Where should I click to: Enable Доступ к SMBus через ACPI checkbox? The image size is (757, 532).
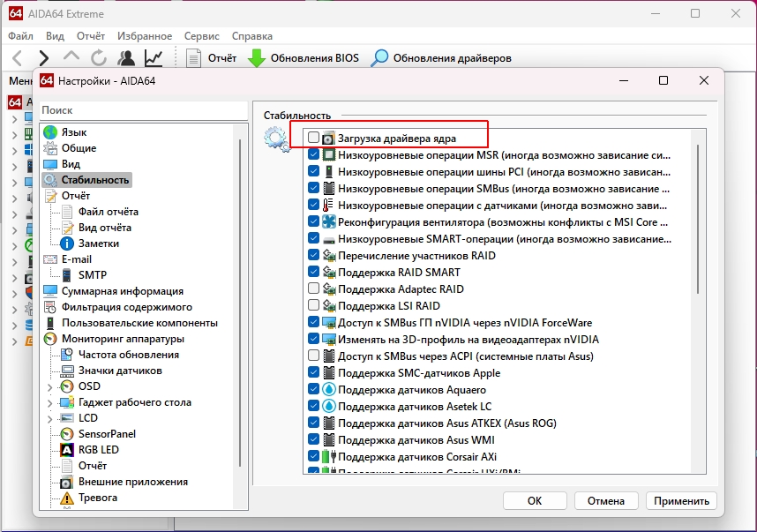[x=313, y=356]
